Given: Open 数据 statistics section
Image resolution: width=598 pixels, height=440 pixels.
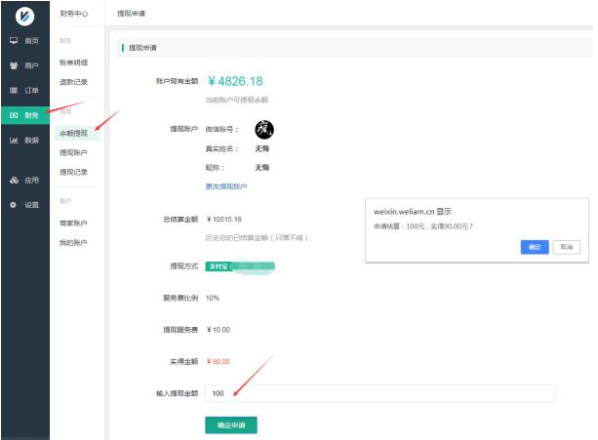Looking at the screenshot, I should click(25, 140).
